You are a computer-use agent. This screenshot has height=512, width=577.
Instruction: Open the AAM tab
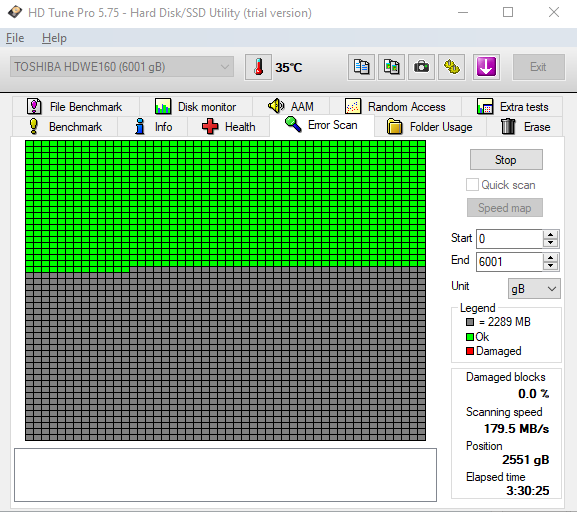pyautogui.click(x=291, y=107)
